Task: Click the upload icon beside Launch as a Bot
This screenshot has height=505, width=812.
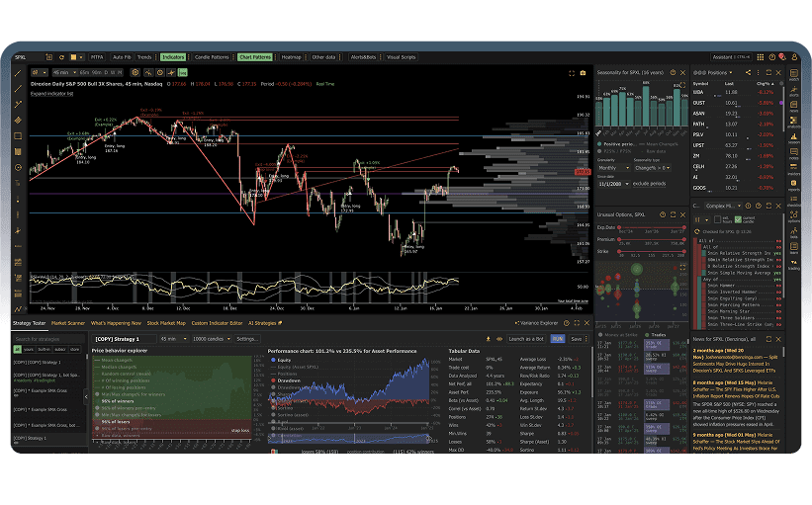Action: pos(489,339)
